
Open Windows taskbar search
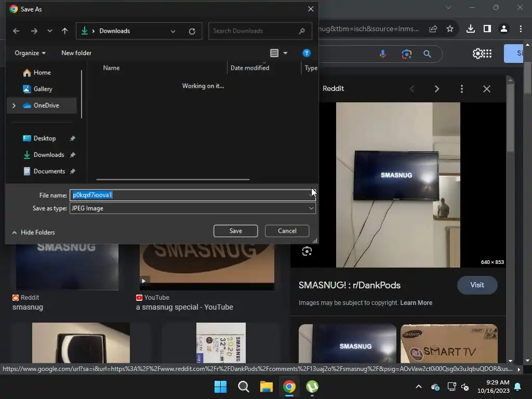(244, 387)
